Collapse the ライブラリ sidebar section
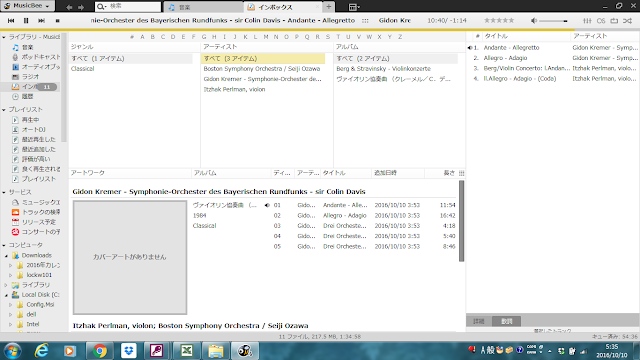 [4, 37]
